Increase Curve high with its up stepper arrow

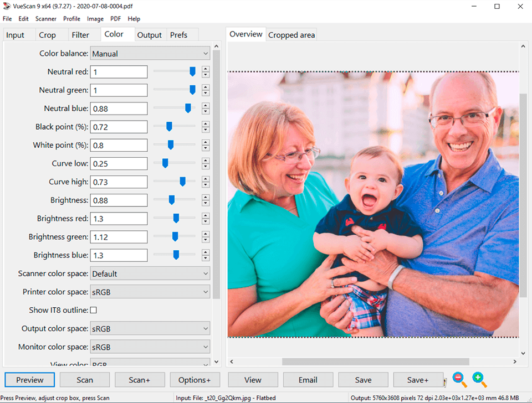[x=205, y=179]
